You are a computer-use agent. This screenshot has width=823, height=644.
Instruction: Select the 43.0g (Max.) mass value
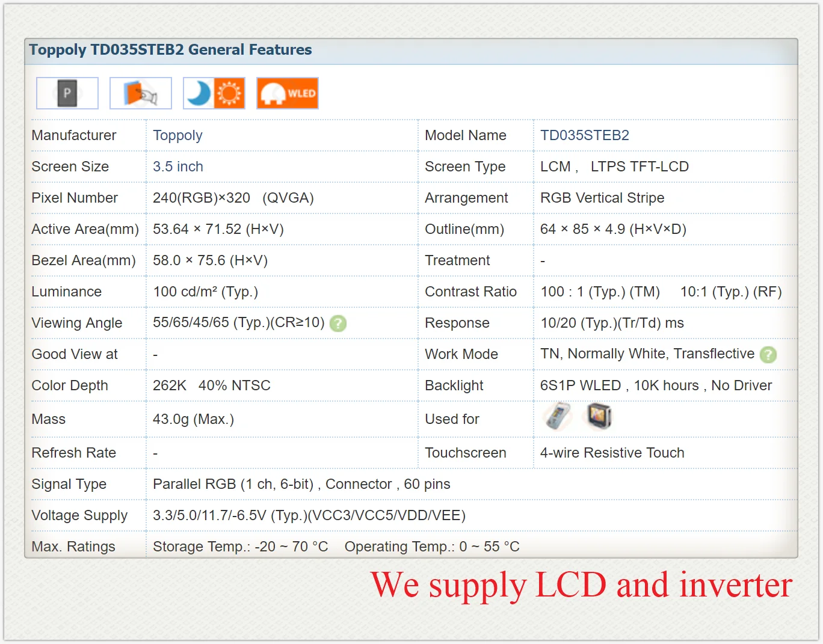click(x=193, y=419)
